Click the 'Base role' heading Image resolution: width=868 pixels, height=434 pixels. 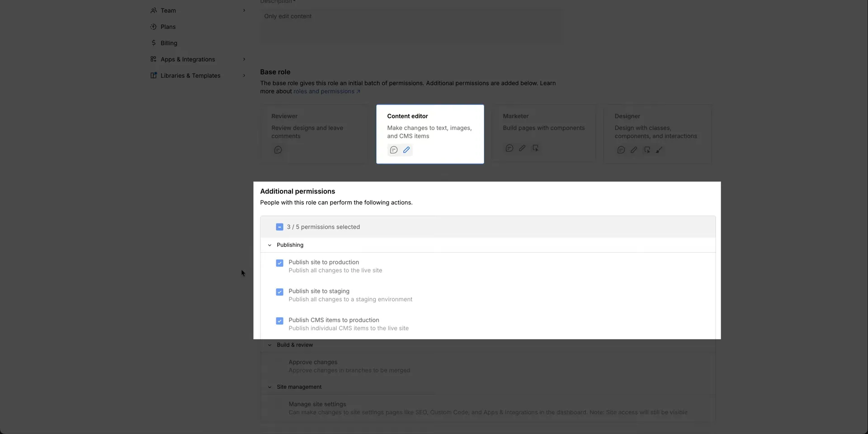pos(275,72)
